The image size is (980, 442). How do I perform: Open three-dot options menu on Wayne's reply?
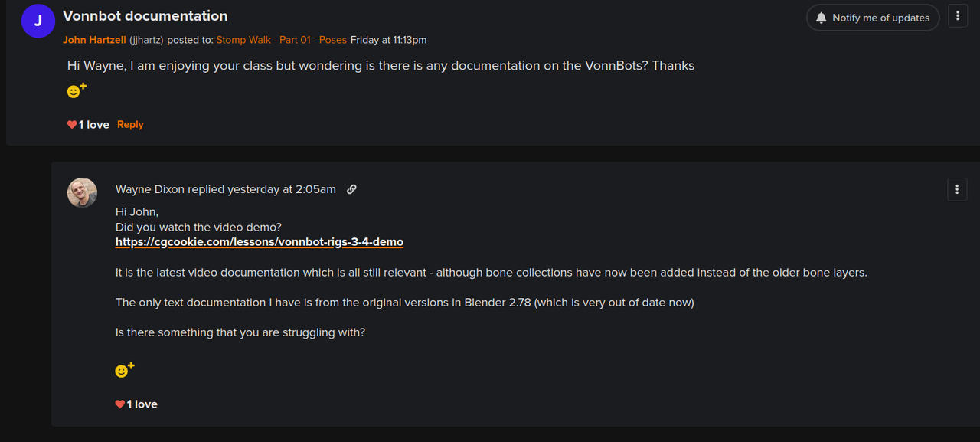tap(957, 189)
